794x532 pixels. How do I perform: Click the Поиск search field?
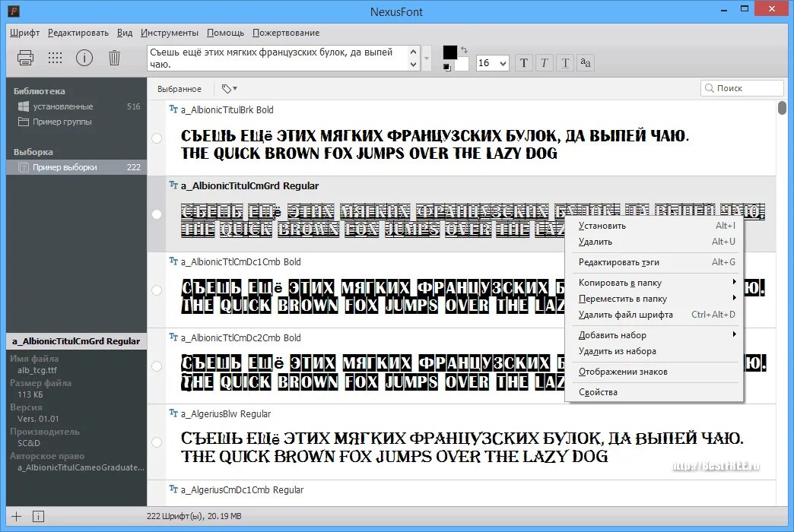(742, 88)
